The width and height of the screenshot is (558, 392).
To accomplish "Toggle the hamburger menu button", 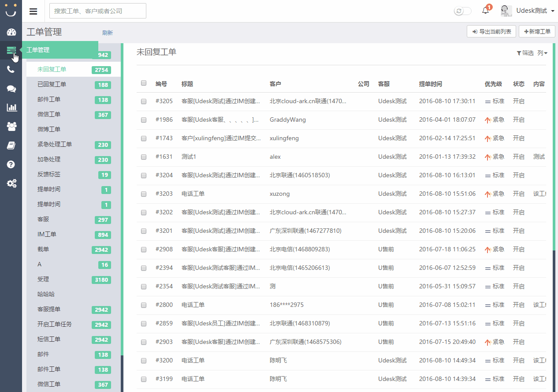I will pyautogui.click(x=33, y=11).
